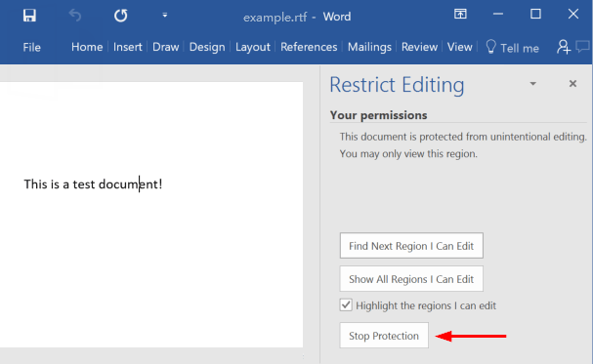593x364 pixels.
Task: Go to the Design tab
Action: [x=207, y=47]
